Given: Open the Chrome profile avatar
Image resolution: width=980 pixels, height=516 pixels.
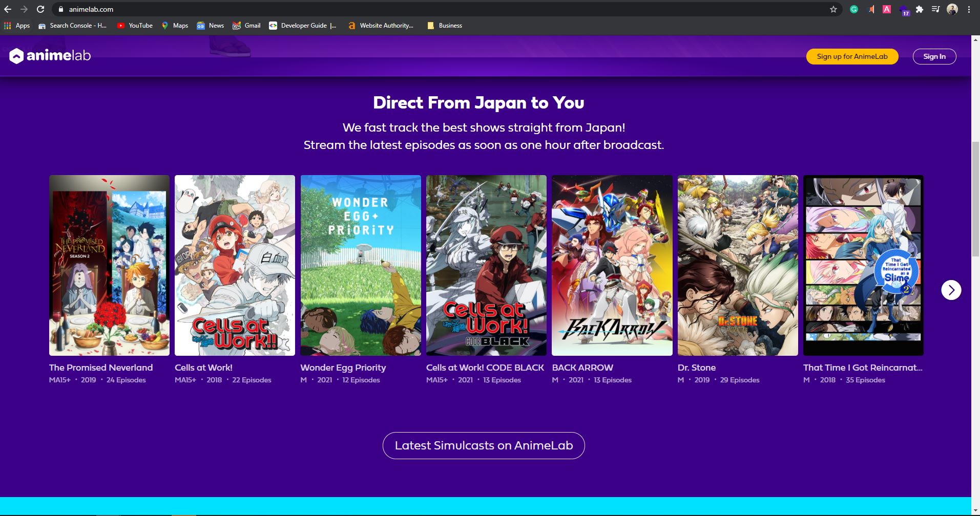Looking at the screenshot, I should pos(952,9).
